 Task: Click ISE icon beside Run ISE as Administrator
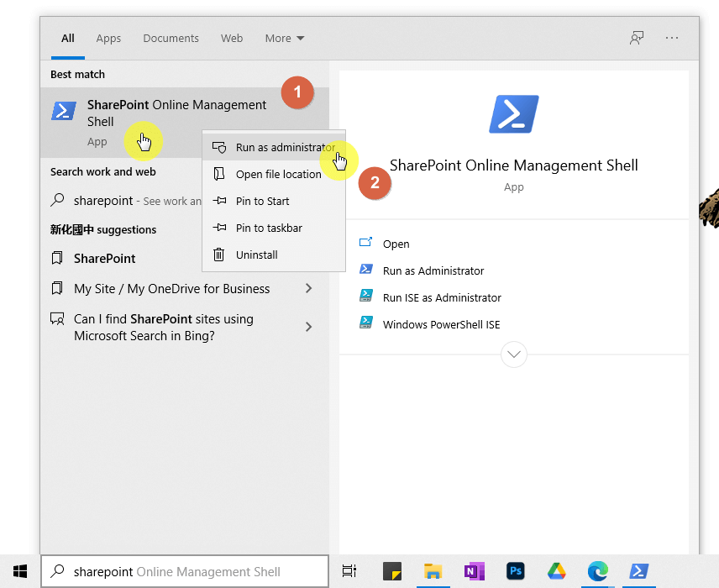pos(366,296)
